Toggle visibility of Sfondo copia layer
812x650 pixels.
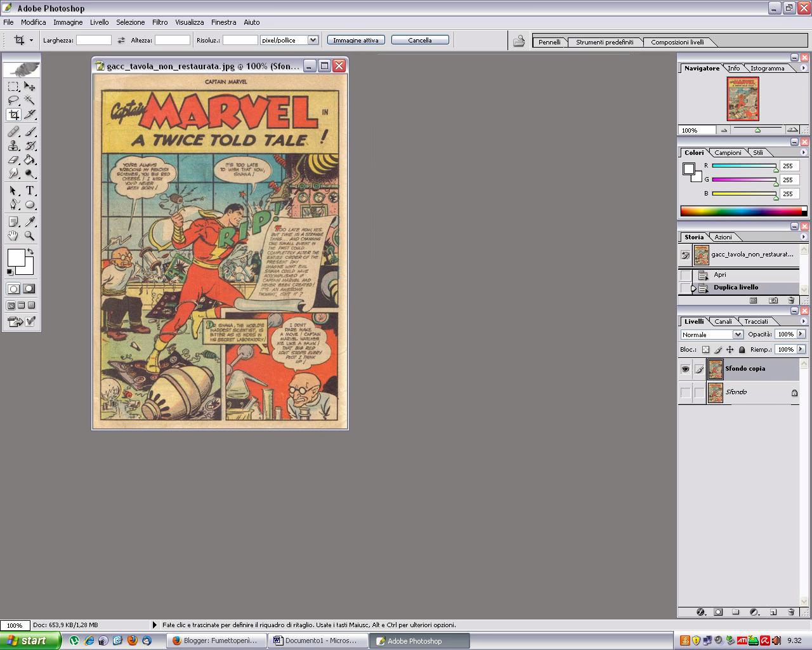point(685,369)
